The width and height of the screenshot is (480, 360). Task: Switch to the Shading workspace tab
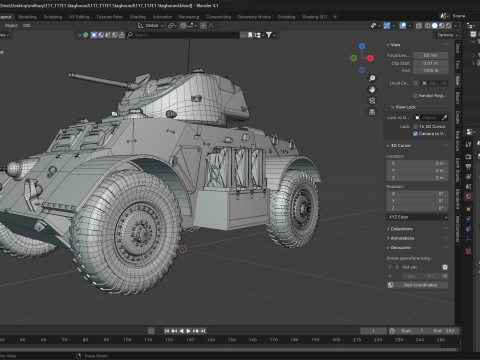click(138, 17)
